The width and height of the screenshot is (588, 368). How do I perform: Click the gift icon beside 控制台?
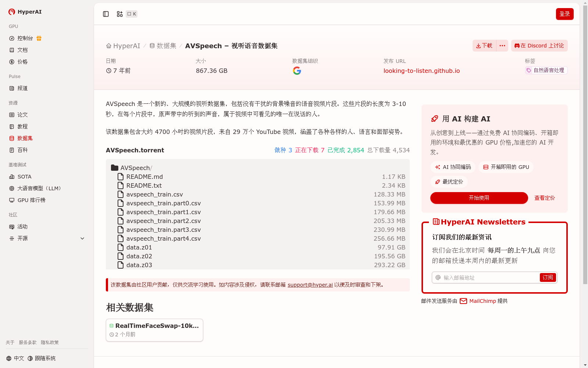[39, 38]
